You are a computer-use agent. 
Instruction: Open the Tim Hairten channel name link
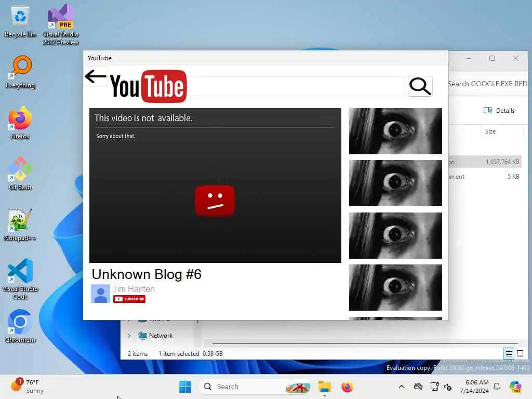[134, 289]
